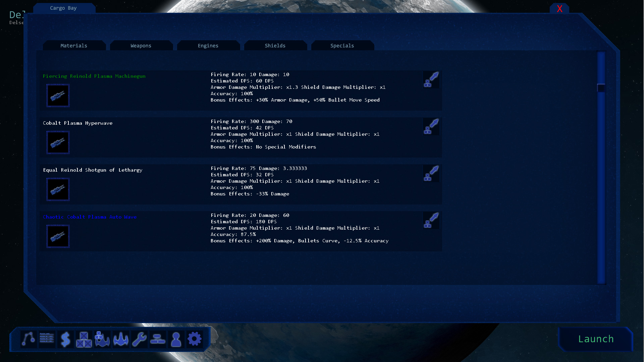This screenshot has height=362, width=644.
Task: Click 'Bonus Effects: No Special Modifiers' text
Action: [263, 147]
